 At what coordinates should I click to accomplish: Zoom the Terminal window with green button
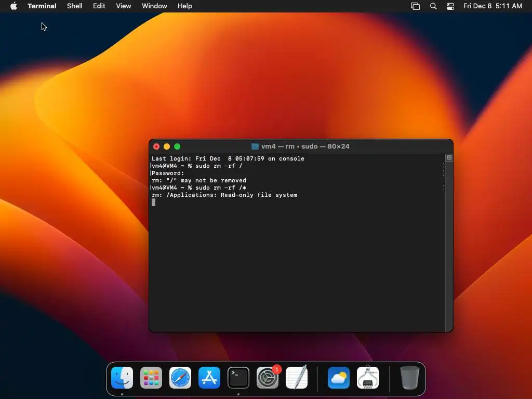(177, 147)
